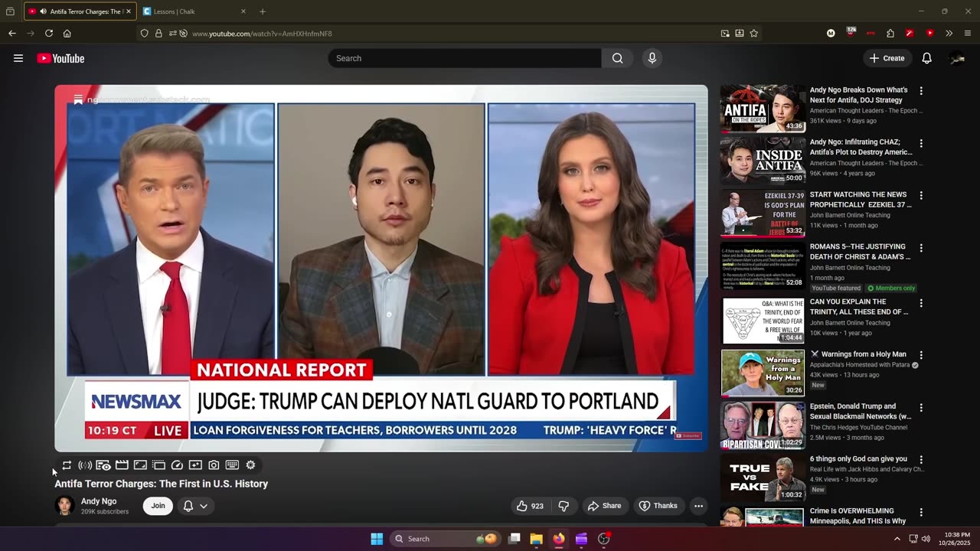Open the Firefox tab list button

pyautogui.click(x=10, y=11)
